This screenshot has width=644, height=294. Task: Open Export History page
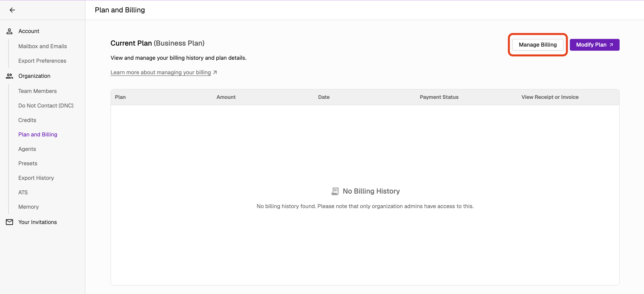click(x=36, y=178)
